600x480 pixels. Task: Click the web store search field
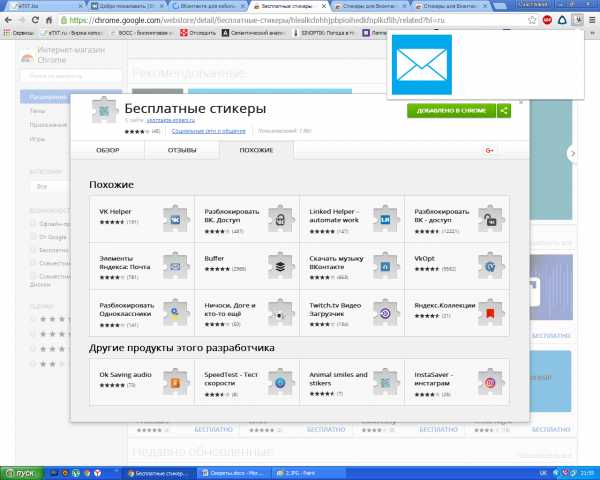pos(71,76)
